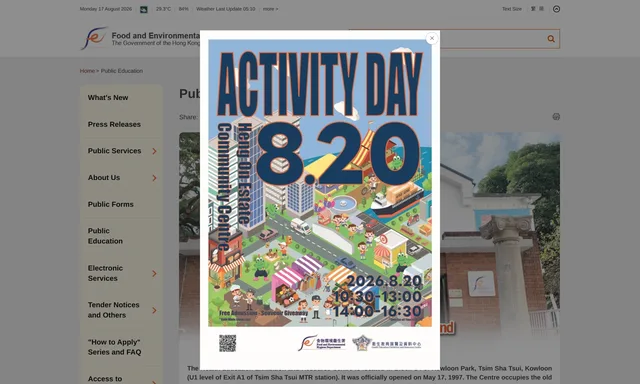Expand the Public Services submenu arrow
Image resolution: width=640 pixels, height=384 pixels.
click(154, 151)
